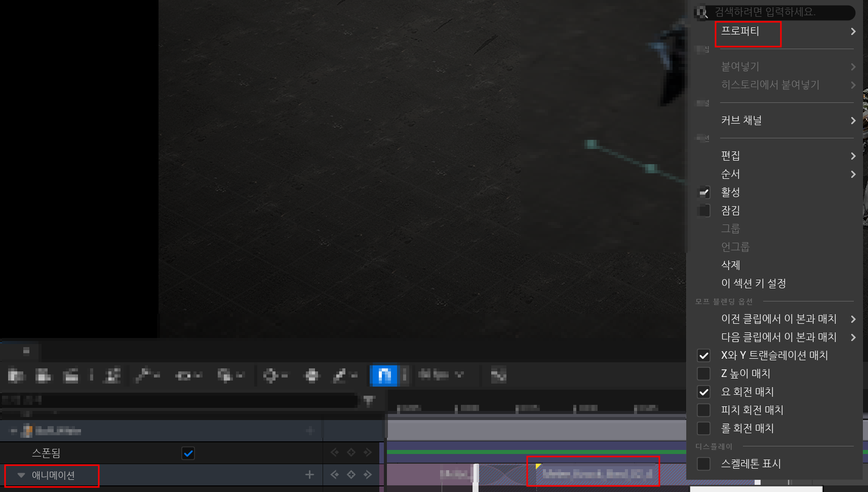The width and height of the screenshot is (868, 492).
Task: Add a key on the 애니메이션 track
Action: pos(351,475)
